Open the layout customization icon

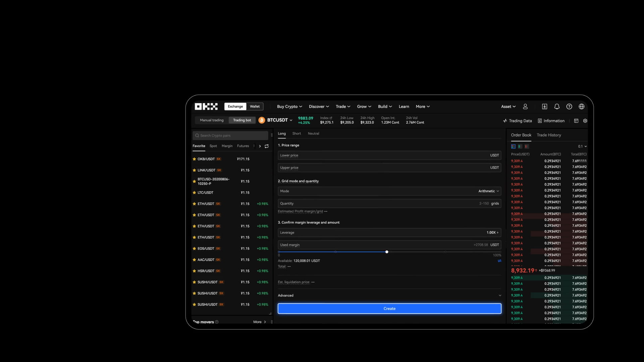click(x=576, y=121)
